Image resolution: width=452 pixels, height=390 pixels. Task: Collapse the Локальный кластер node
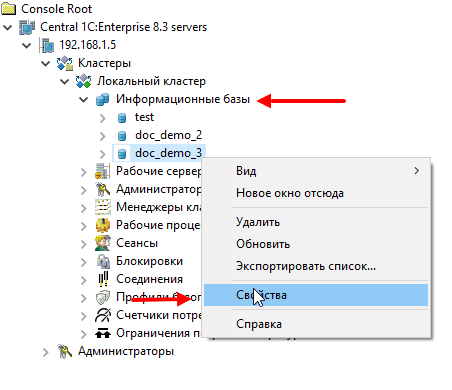(65, 81)
